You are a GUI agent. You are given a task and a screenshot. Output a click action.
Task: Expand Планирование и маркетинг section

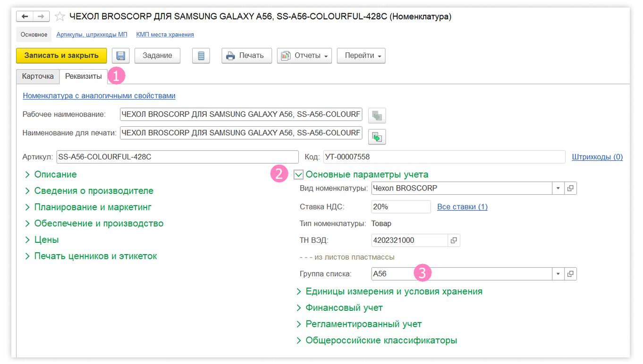tap(88, 207)
